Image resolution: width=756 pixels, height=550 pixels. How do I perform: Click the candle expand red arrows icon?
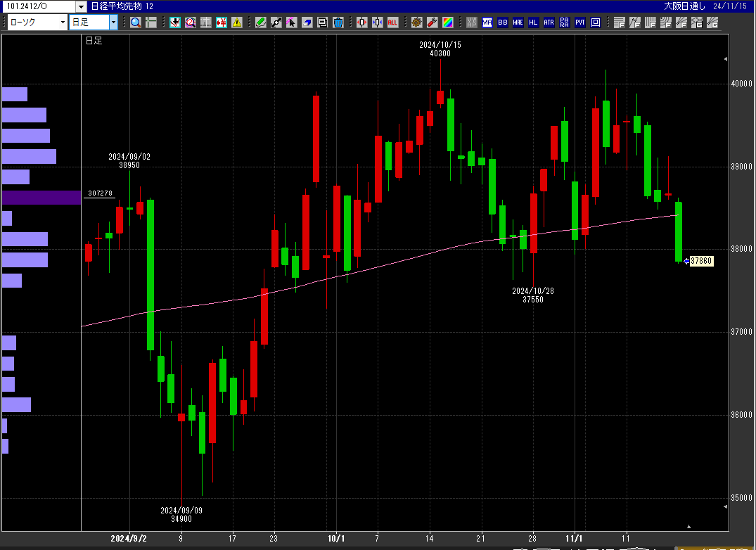coord(362,23)
